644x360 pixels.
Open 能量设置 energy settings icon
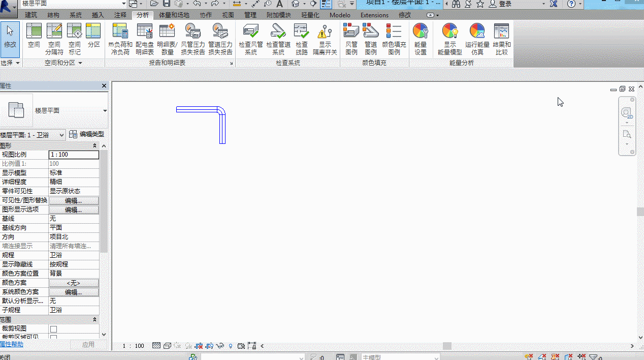pyautogui.click(x=421, y=39)
